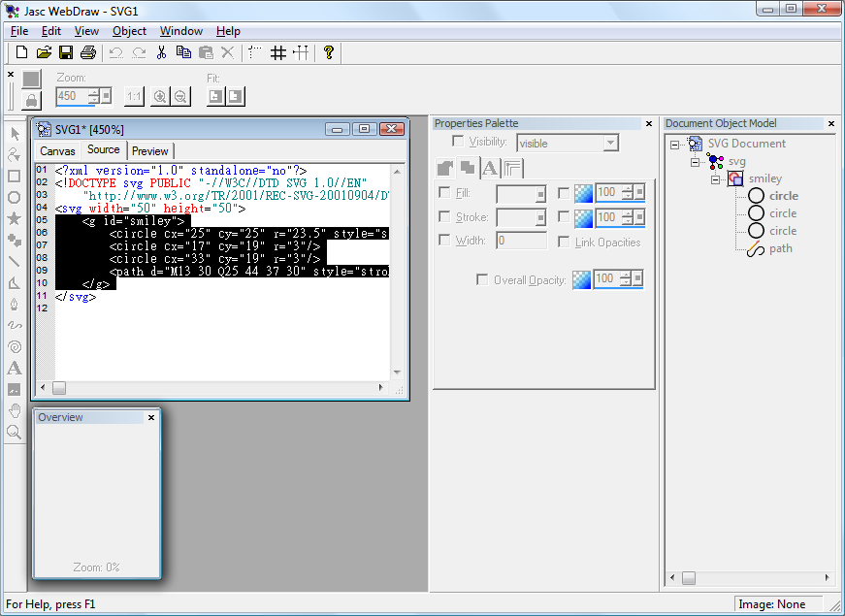
Task: Tick the Visibility checkbox
Action: pyautogui.click(x=458, y=142)
